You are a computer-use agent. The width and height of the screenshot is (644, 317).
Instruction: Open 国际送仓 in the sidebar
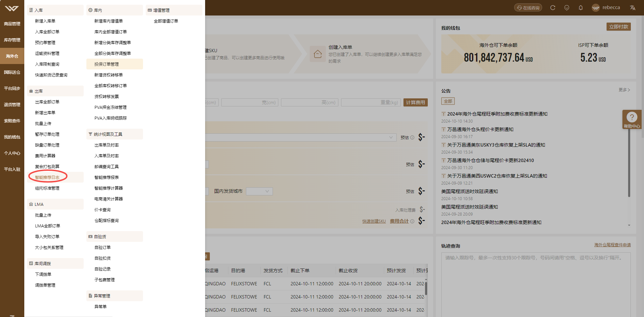[x=12, y=72]
